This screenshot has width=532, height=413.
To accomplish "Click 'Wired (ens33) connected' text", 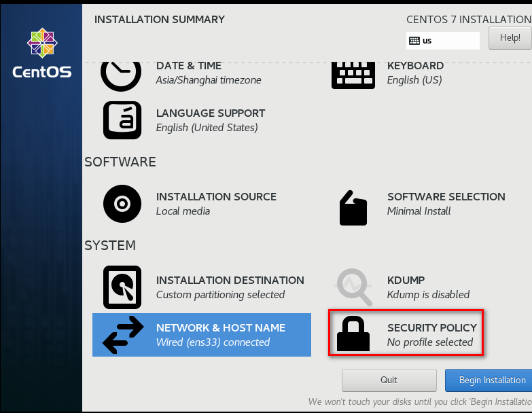I will (213, 342).
